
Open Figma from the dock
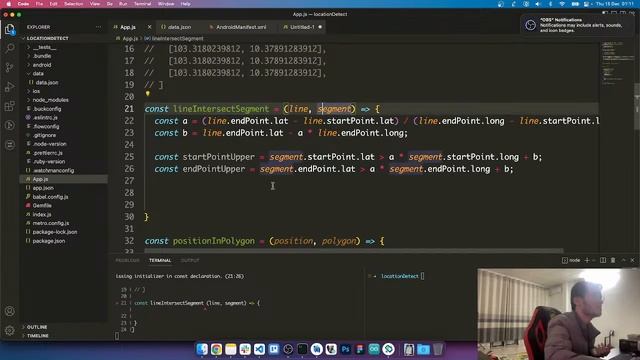360,349
